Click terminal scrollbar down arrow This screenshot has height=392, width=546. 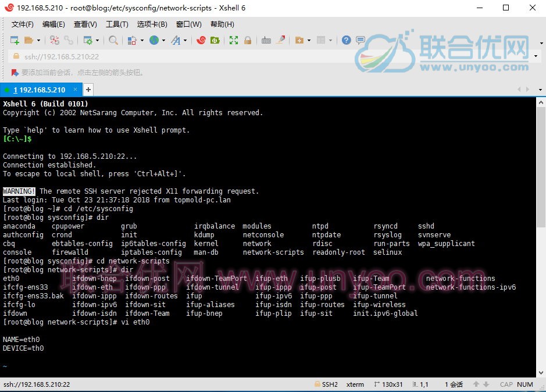point(541,373)
